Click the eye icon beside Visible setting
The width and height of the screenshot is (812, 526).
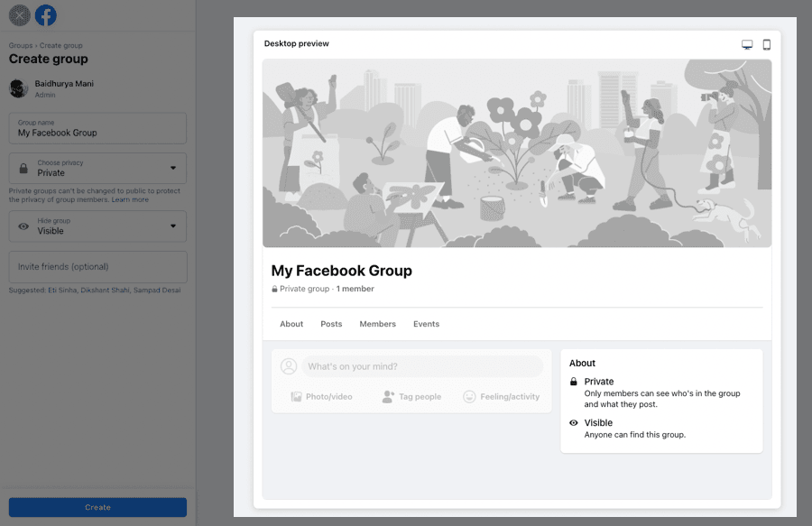point(23,226)
